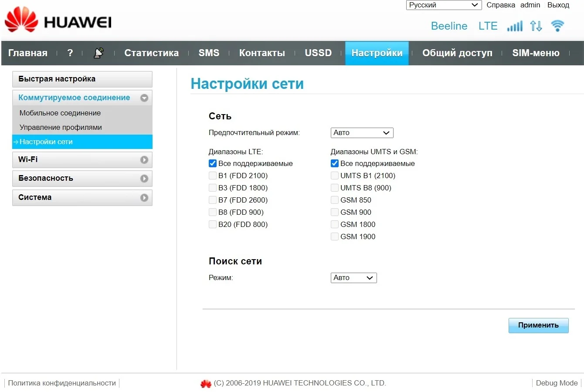Image resolution: width=584 pixels, height=392 pixels.
Task: Click the Применить button
Action: tap(539, 325)
